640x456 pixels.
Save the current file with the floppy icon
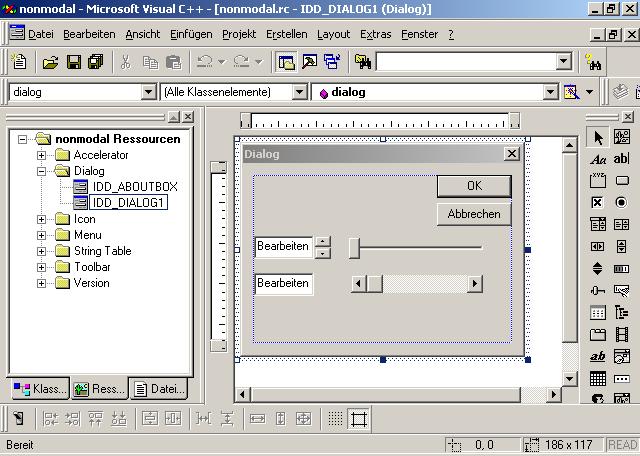[x=74, y=62]
